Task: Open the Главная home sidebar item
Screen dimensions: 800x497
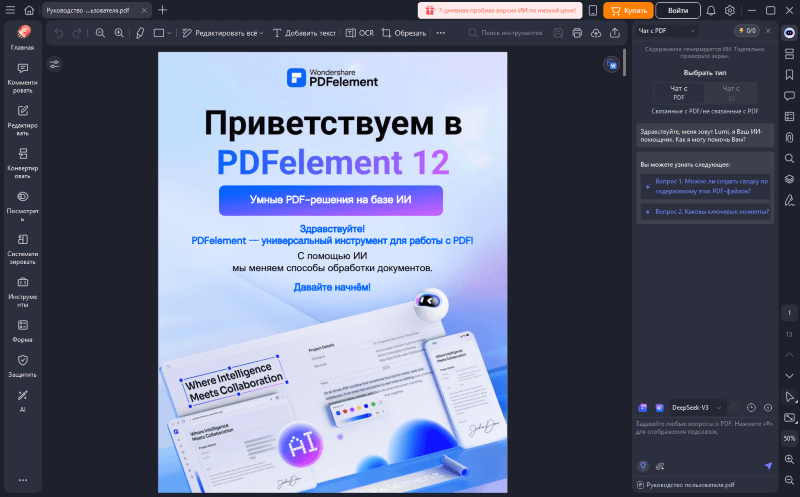Action: coord(22,38)
